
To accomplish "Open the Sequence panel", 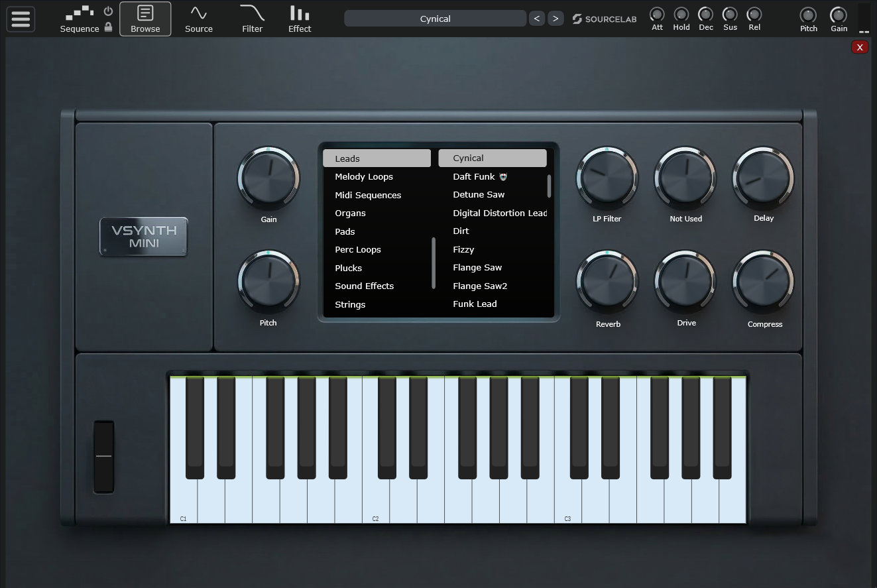I will pyautogui.click(x=80, y=19).
